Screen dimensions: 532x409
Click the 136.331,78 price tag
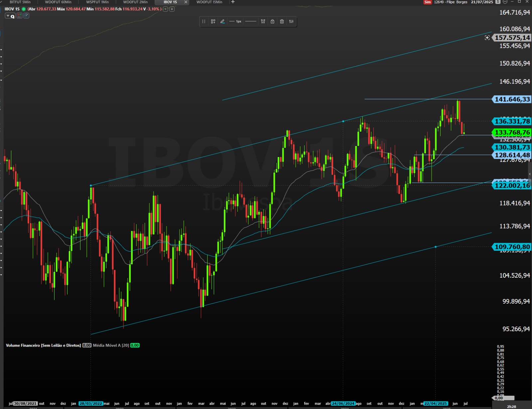click(x=512, y=121)
